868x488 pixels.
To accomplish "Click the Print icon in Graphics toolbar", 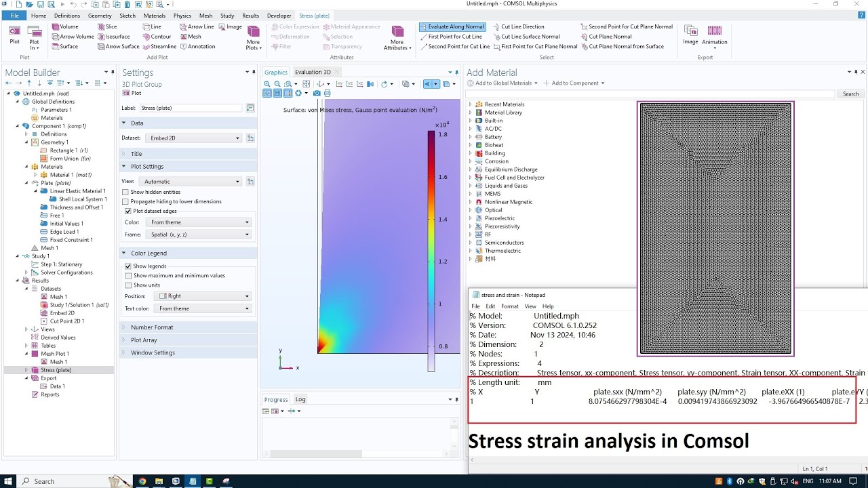I will tap(328, 94).
